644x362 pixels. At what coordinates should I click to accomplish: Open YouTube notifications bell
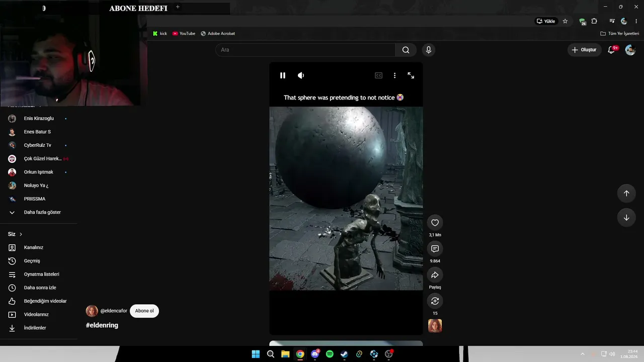tap(611, 50)
